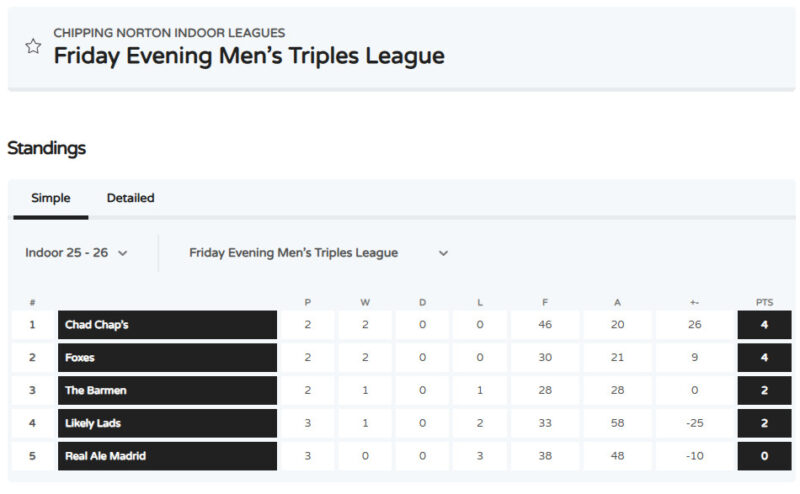This screenshot has height=494, width=800.
Task: Click the F column header
Action: pos(545,302)
